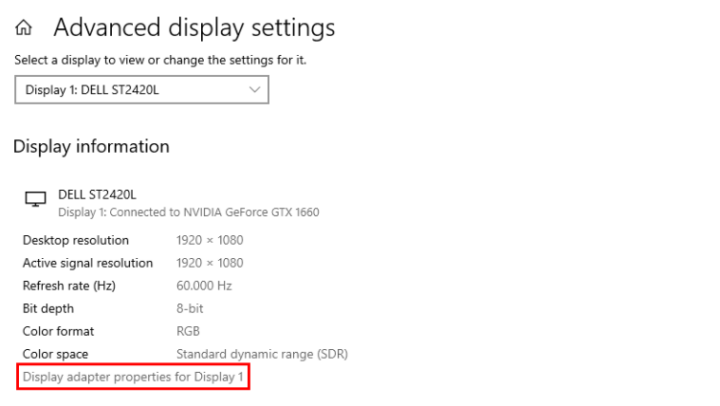Click the Home icon beside the page title
720x406 pixels.
click(22, 29)
